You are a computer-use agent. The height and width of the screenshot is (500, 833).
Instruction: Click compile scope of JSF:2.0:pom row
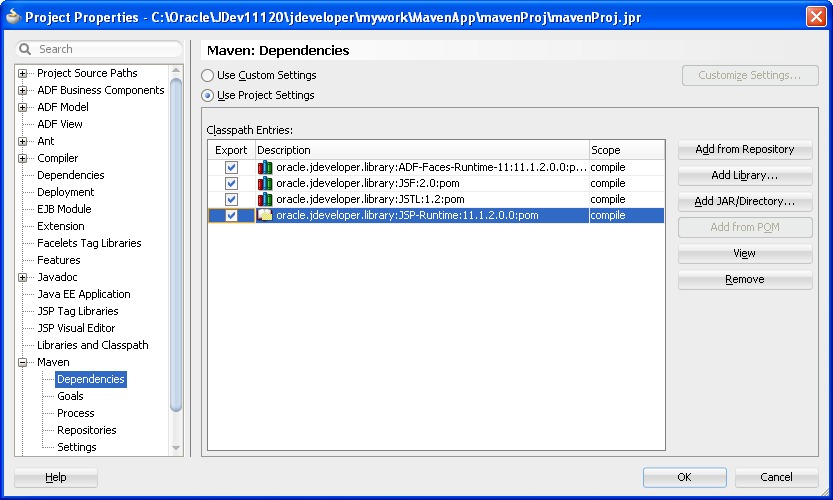tap(608, 183)
